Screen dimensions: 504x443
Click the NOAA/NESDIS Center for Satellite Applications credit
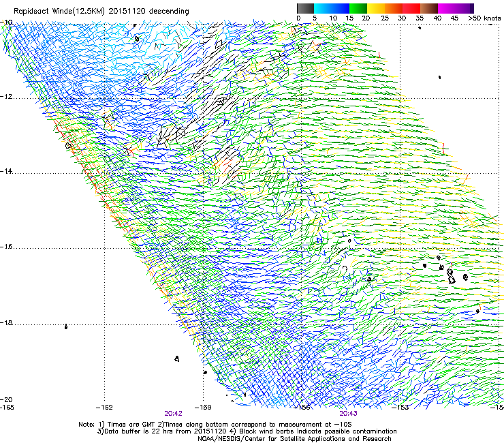tap(294, 439)
